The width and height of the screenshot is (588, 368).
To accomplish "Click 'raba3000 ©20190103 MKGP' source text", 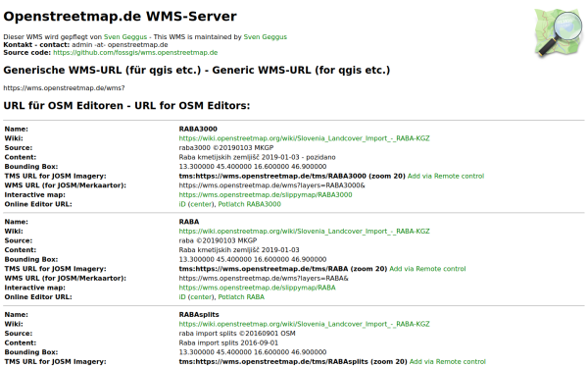I will point(226,148).
